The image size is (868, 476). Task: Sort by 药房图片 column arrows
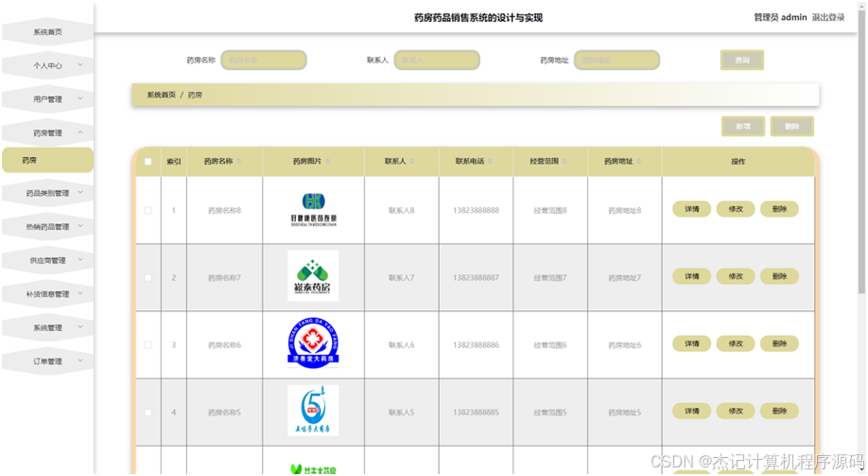[328, 161]
